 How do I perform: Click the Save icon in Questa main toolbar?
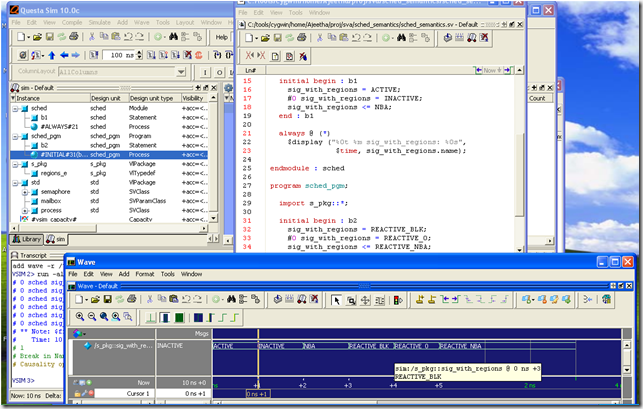(52, 37)
